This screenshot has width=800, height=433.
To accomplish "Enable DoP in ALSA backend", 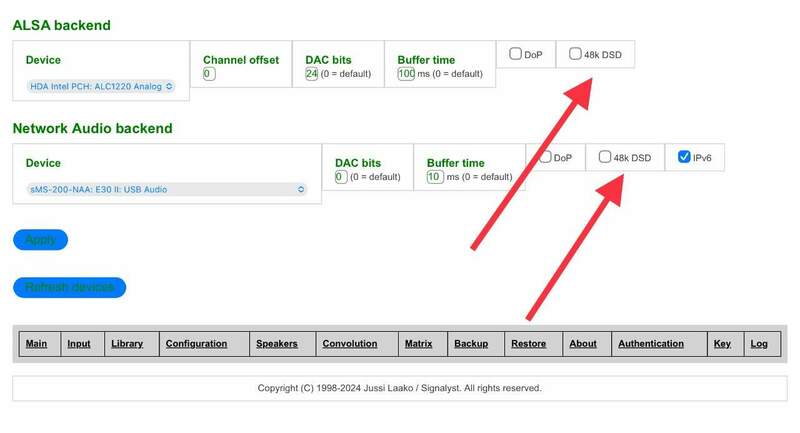I will point(515,54).
